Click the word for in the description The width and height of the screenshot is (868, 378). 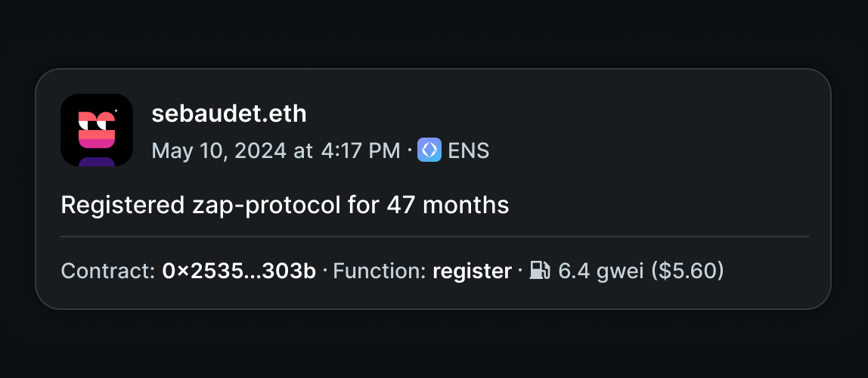(364, 206)
